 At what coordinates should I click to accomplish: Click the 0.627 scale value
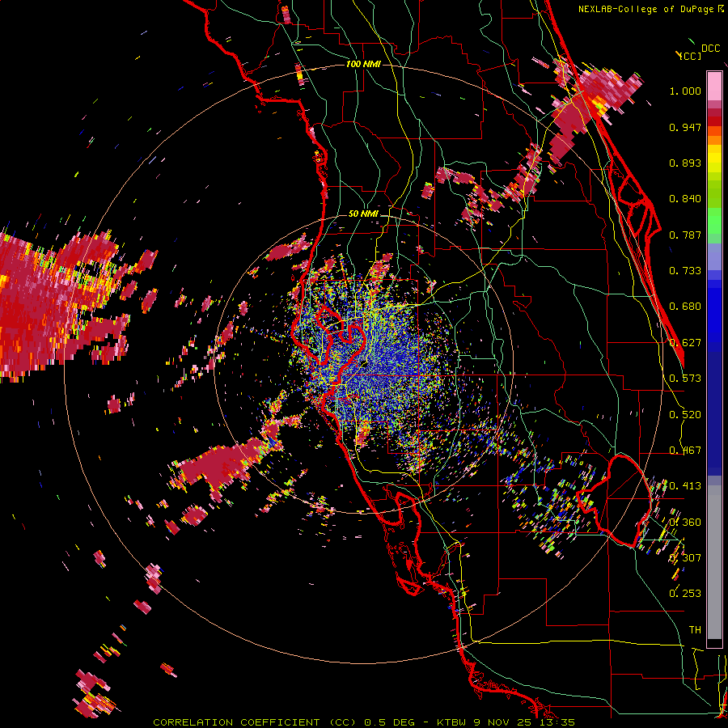point(685,343)
